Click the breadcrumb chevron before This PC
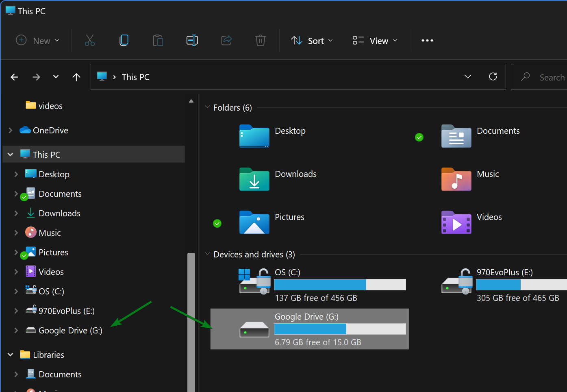Image resolution: width=567 pixels, height=392 pixels. pos(115,77)
